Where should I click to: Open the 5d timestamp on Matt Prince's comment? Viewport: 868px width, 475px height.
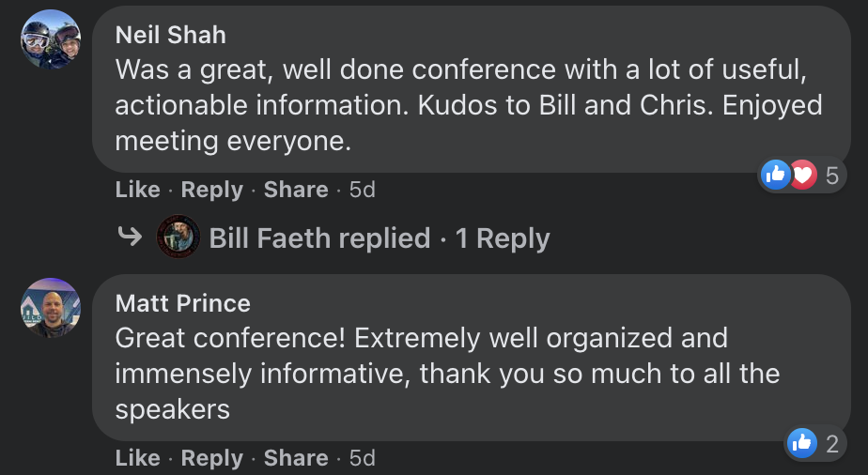coord(362,458)
